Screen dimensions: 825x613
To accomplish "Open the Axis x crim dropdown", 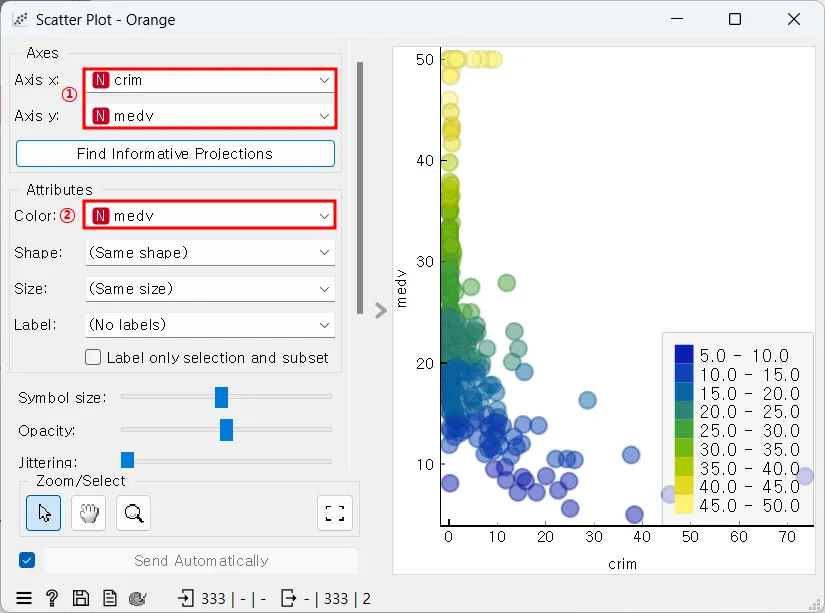I will tap(210, 80).
